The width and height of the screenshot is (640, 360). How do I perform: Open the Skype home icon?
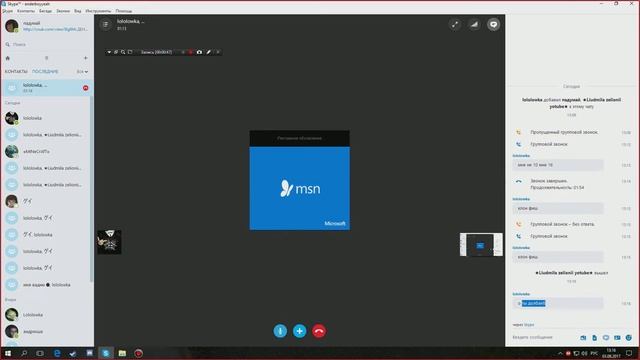point(7,58)
